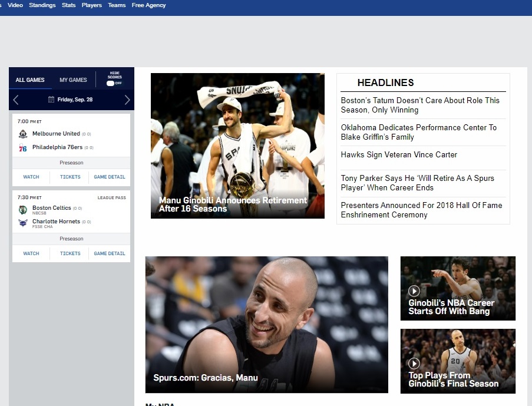The image size is (532, 406).
Task: Click the Boston Celtics team logo
Action: click(23, 210)
